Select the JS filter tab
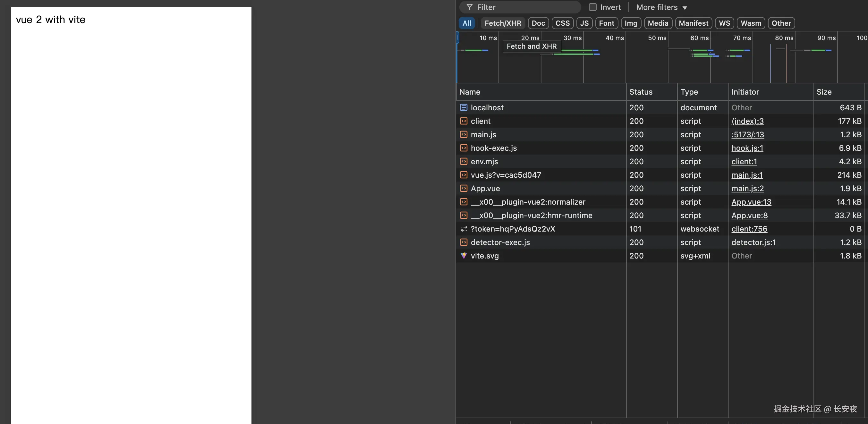This screenshot has height=424, width=868. [584, 23]
